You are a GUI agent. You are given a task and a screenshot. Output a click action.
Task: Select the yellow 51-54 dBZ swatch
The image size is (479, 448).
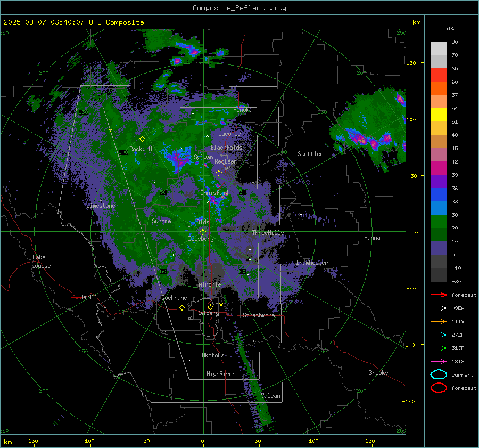[439, 115]
